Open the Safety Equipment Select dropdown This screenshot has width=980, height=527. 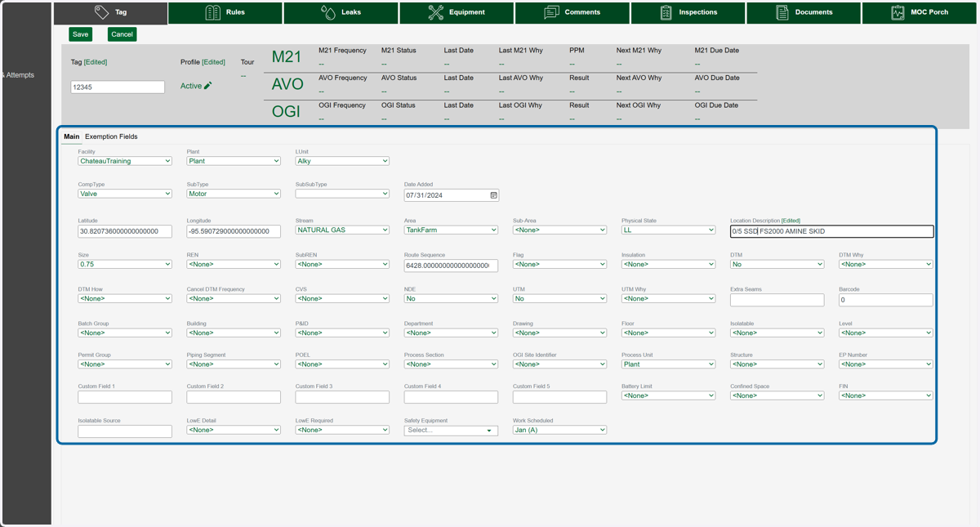[x=451, y=430]
